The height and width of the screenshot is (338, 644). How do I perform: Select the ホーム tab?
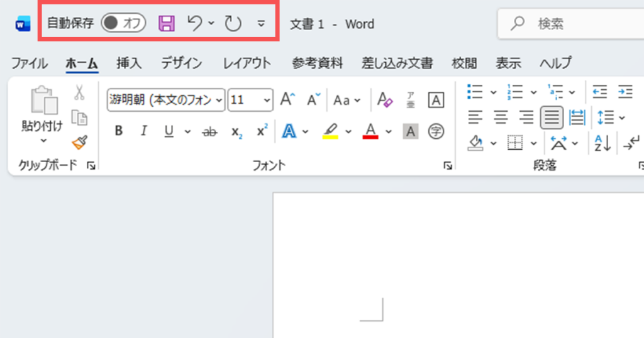pyautogui.click(x=82, y=63)
